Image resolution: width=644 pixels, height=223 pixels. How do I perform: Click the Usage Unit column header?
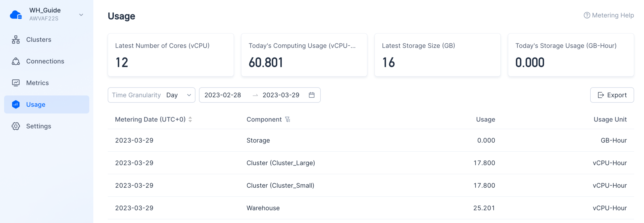610,119
